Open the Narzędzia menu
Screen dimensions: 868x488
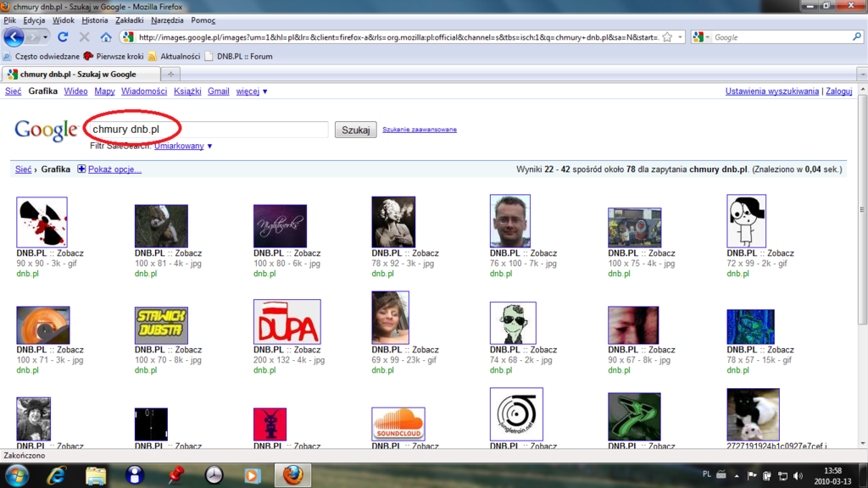pos(167,20)
